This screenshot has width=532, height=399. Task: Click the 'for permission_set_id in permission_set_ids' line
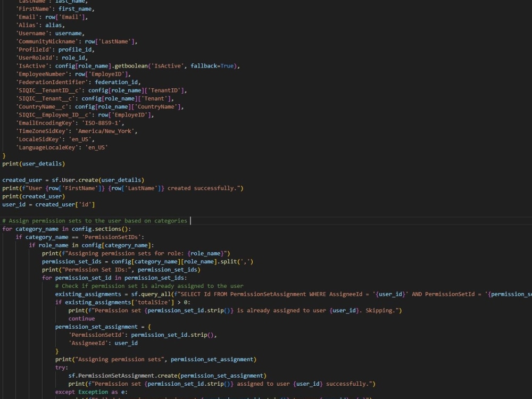pos(114,278)
